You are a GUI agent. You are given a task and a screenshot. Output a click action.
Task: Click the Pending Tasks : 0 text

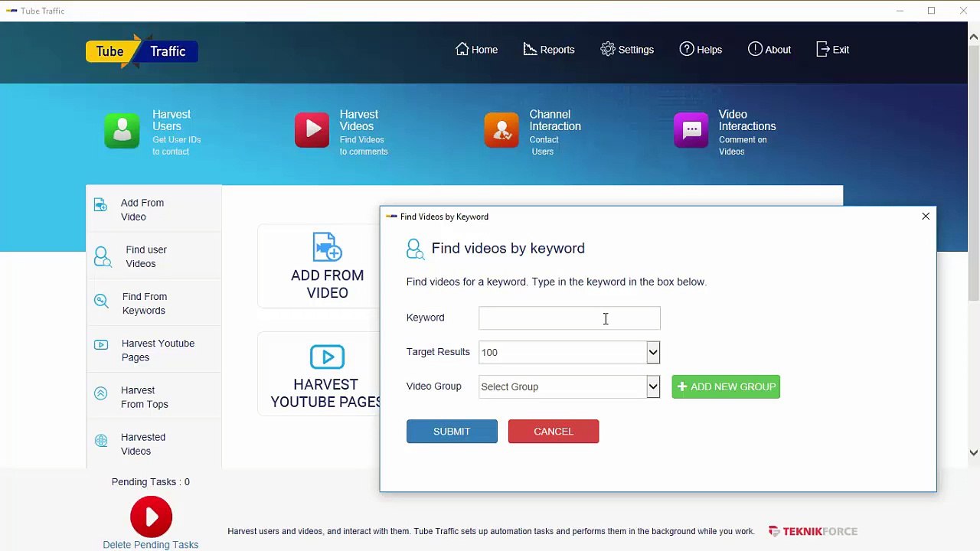151,481
